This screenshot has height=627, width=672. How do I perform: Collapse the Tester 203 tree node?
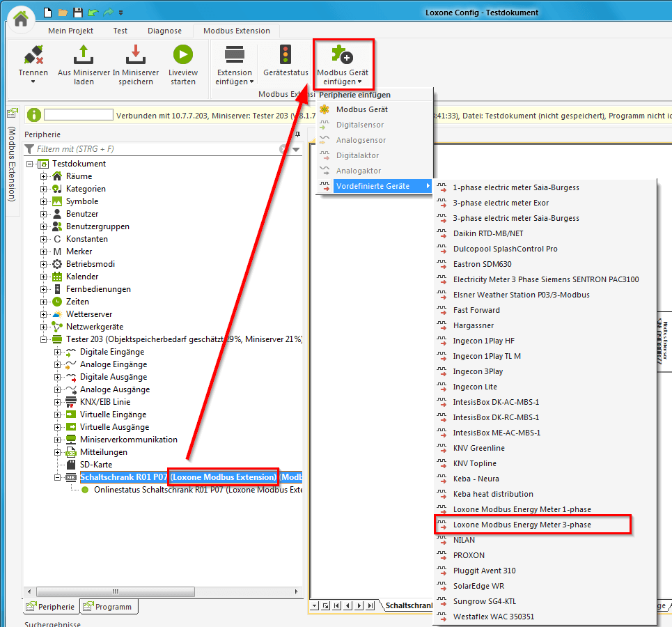pyautogui.click(x=44, y=339)
